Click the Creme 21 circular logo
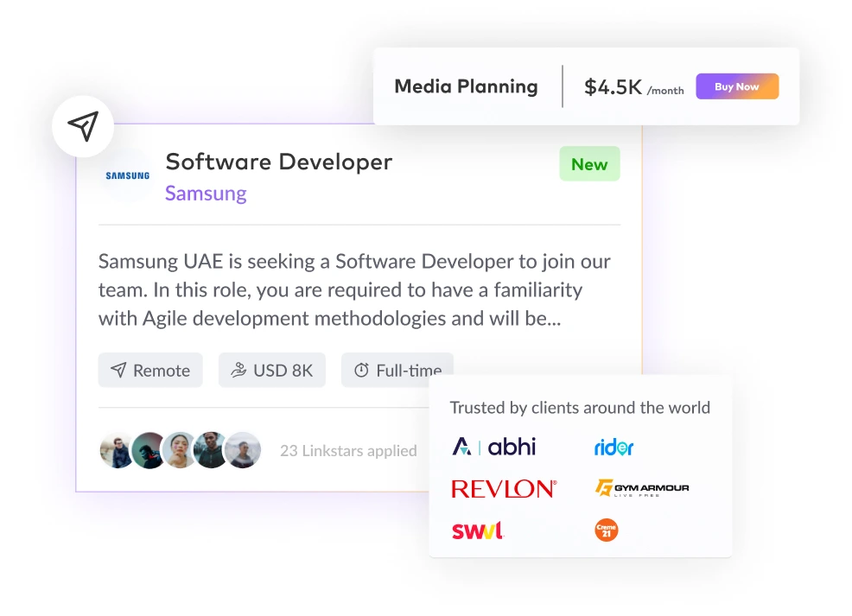This screenshot has height=616, width=852. [606, 530]
